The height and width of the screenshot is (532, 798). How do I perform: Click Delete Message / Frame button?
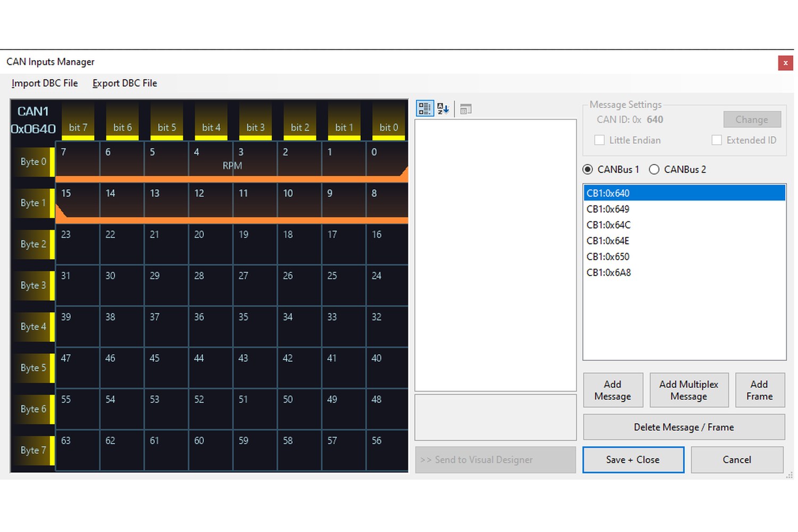coord(684,427)
